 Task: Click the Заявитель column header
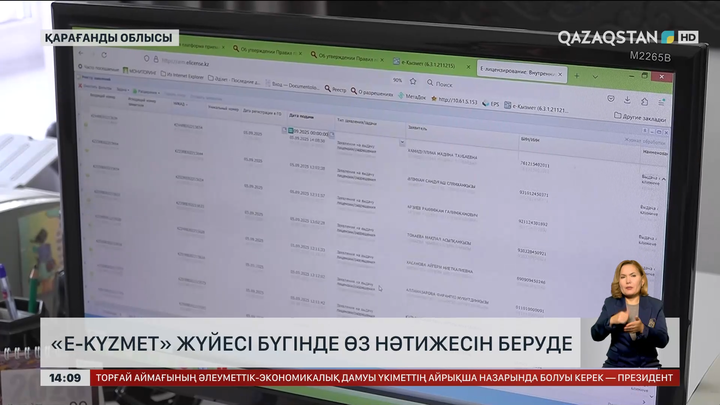tap(417, 128)
